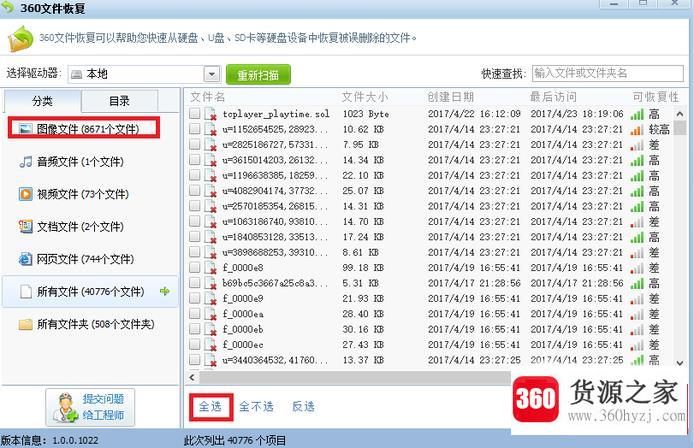Switch to the 目录 tab
The width and height of the screenshot is (694, 448).
[x=120, y=101]
